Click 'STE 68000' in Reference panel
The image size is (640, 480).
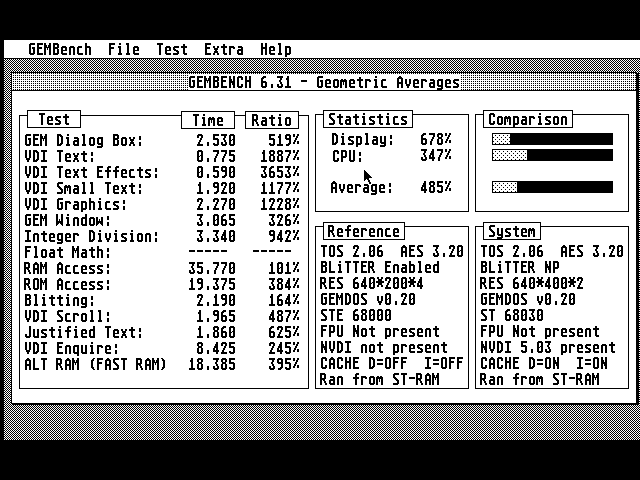click(x=356, y=315)
